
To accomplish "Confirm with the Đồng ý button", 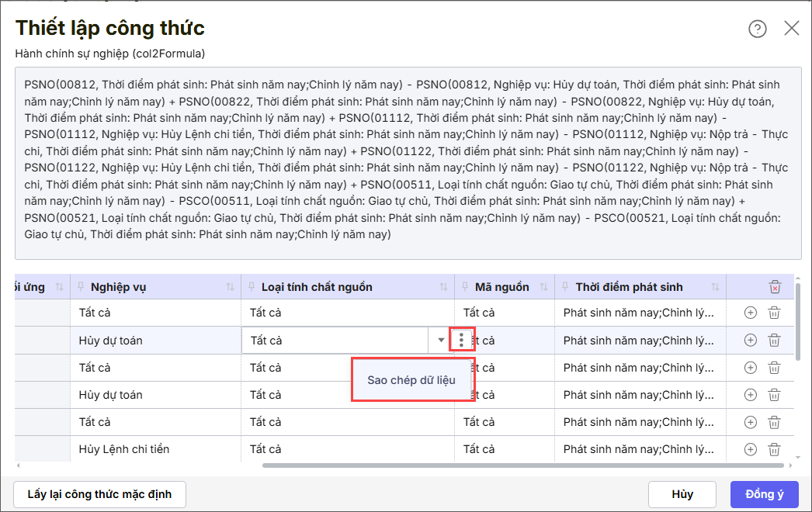I will click(x=765, y=494).
